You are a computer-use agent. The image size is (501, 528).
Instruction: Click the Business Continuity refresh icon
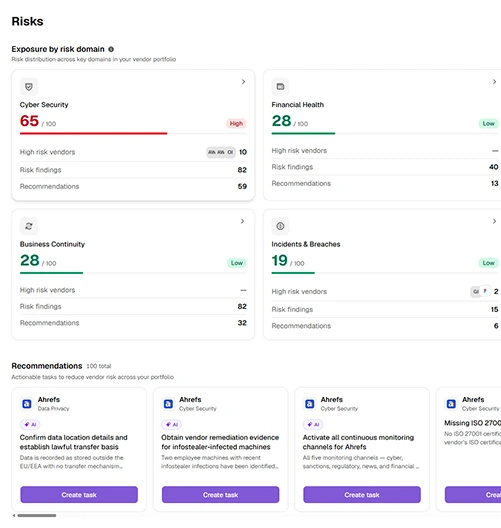29,226
